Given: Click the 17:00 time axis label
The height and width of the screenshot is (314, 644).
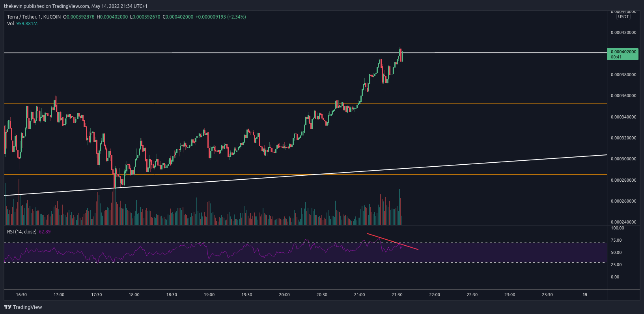Looking at the screenshot, I should (59, 295).
